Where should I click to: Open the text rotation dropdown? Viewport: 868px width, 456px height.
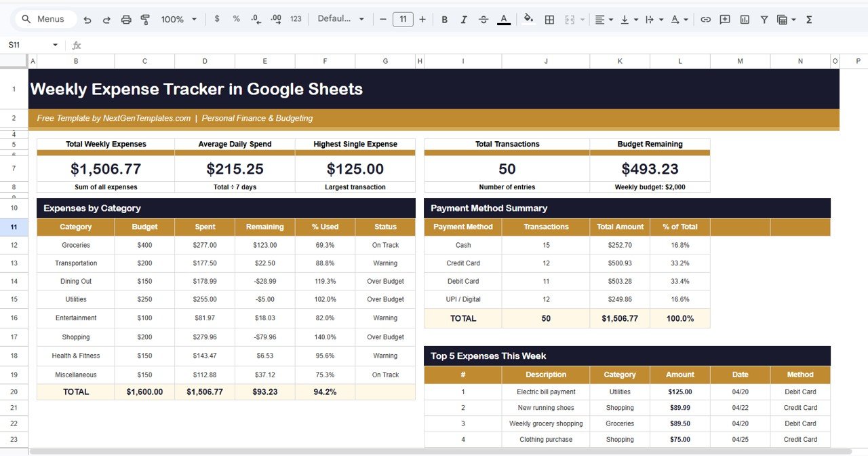(679, 20)
